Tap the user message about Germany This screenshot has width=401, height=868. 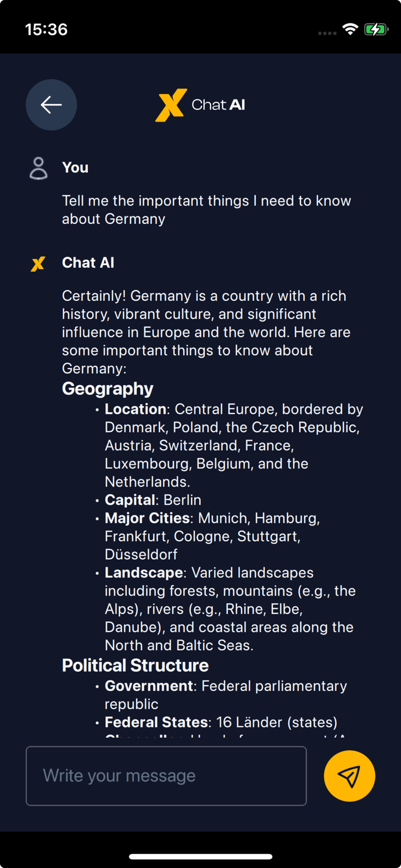click(206, 210)
